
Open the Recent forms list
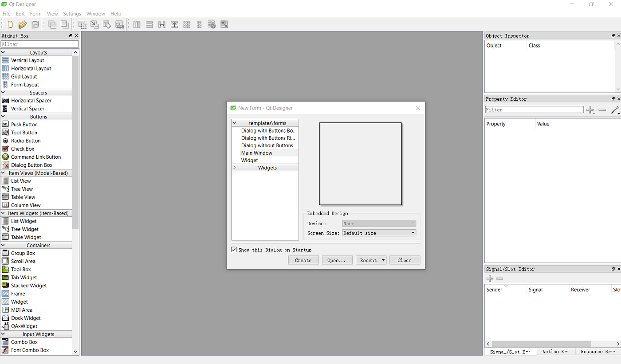pyautogui.click(x=371, y=260)
